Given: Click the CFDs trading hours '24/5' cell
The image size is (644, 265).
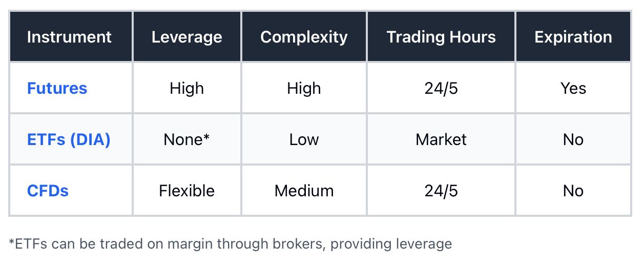Looking at the screenshot, I should pyautogui.click(x=441, y=191).
